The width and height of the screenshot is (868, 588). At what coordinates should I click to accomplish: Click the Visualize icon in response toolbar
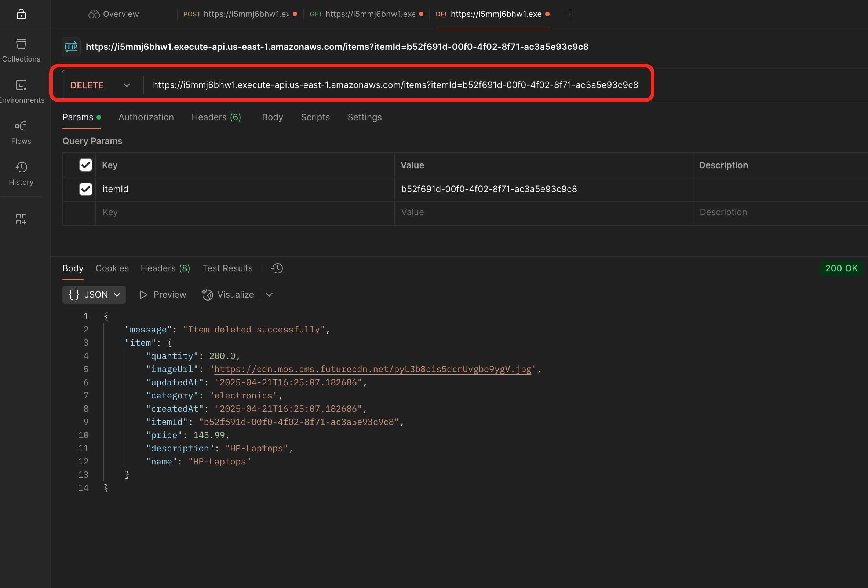click(207, 295)
